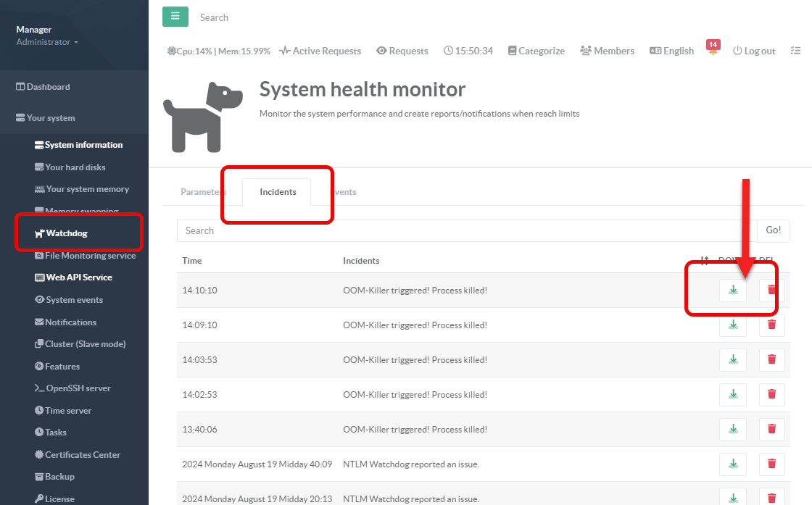The width and height of the screenshot is (812, 505).
Task: Open the English language selector
Action: 671,51
